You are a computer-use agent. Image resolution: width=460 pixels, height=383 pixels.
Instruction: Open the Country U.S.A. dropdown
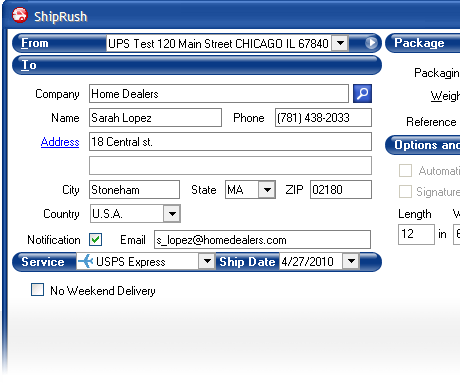pos(172,214)
